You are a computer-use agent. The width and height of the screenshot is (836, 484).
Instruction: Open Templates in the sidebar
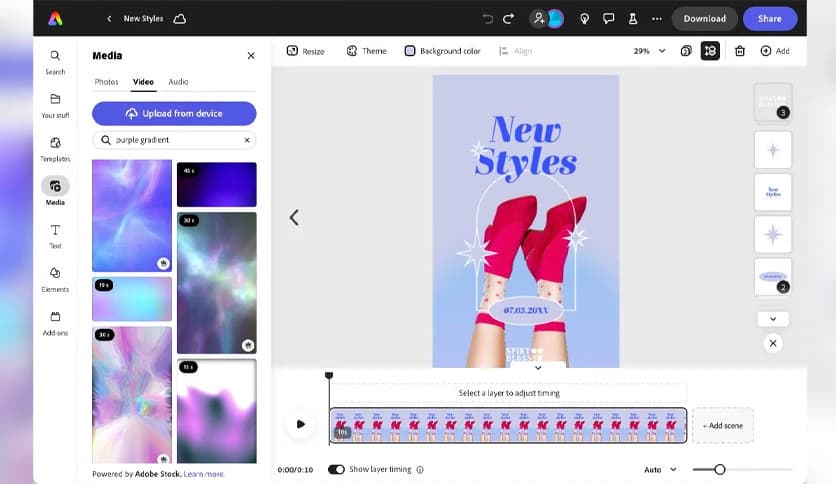pos(55,149)
